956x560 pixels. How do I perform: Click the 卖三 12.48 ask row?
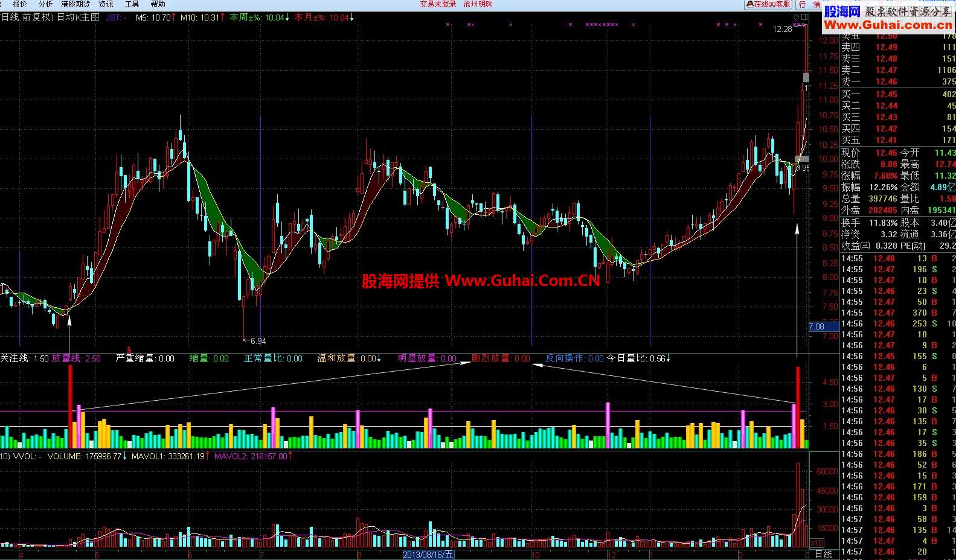(x=898, y=59)
